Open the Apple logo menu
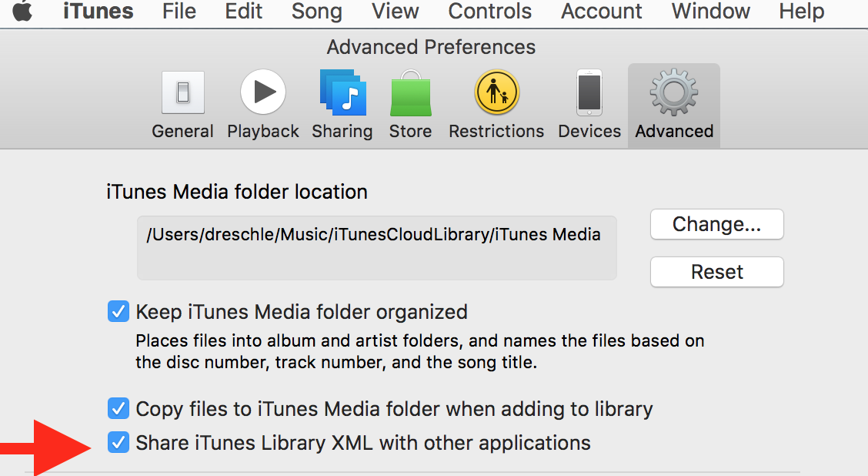The height and width of the screenshot is (476, 868). pyautogui.click(x=22, y=12)
